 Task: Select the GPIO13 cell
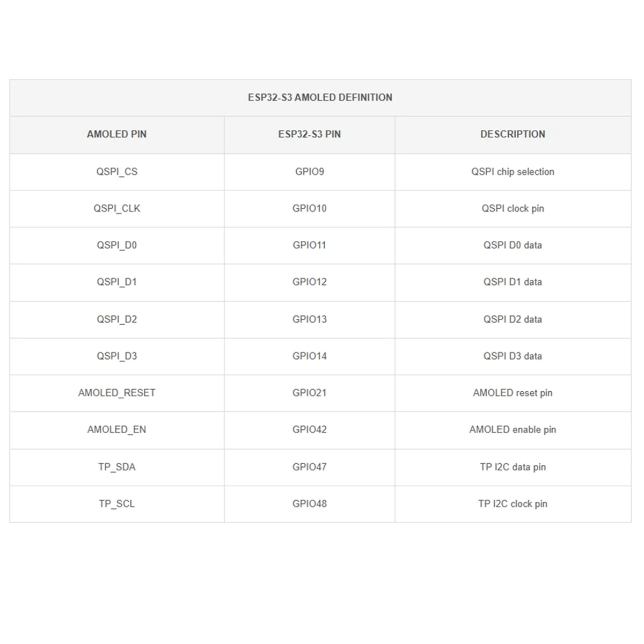(x=309, y=319)
